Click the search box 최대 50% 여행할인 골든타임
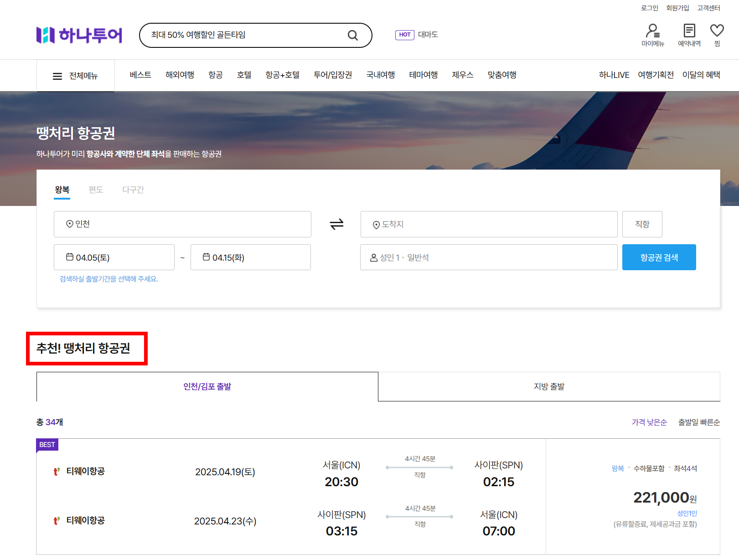The image size is (739, 560). (256, 35)
